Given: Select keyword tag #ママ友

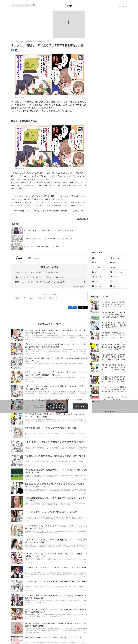Looking at the screenshot, I should [17, 298].
